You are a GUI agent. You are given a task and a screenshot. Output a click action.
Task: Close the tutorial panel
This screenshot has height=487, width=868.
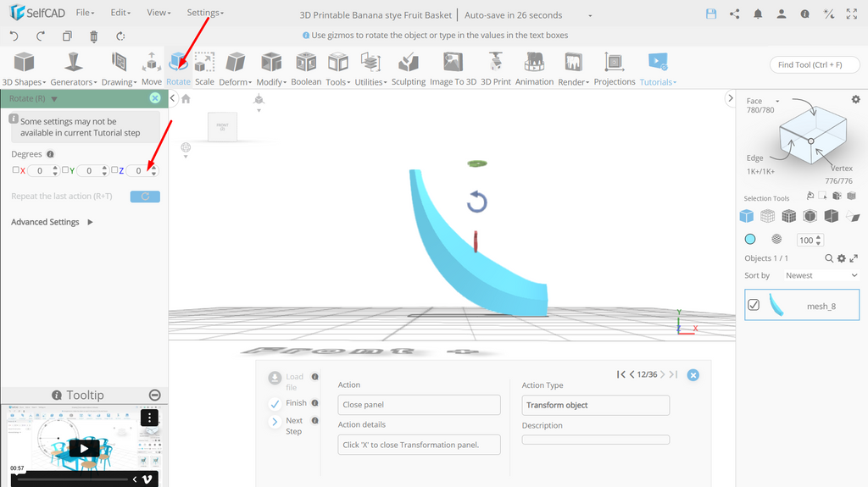(693, 375)
